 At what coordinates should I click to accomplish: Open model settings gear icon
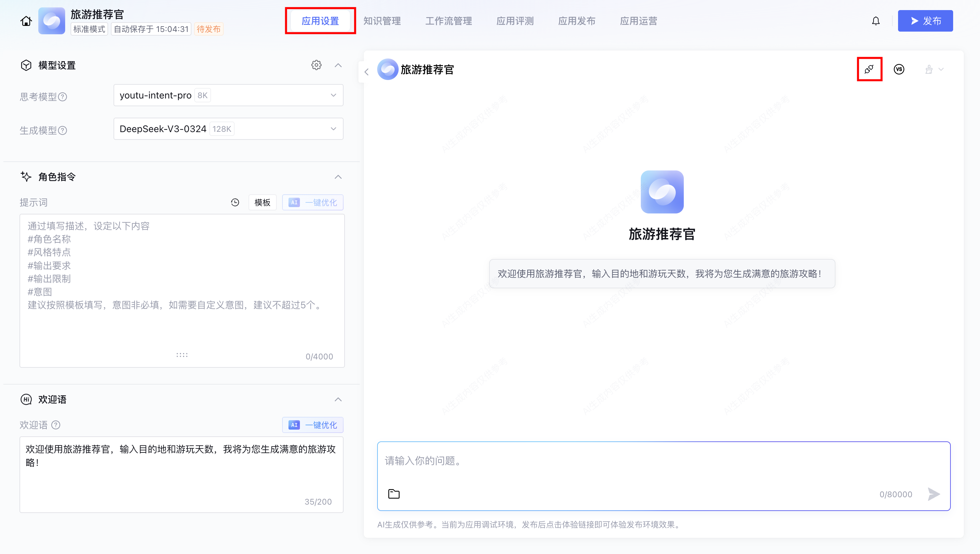coord(316,65)
